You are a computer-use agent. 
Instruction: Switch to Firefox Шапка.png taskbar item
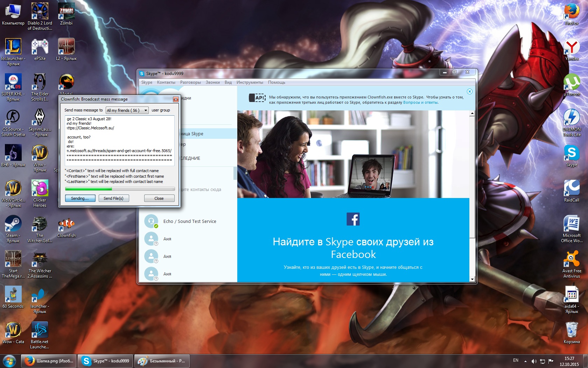tap(49, 361)
